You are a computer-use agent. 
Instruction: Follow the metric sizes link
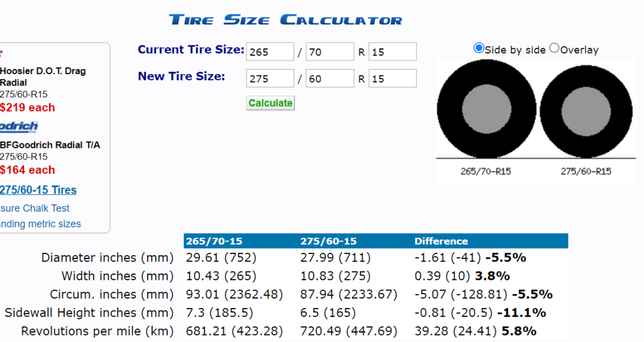click(x=40, y=224)
